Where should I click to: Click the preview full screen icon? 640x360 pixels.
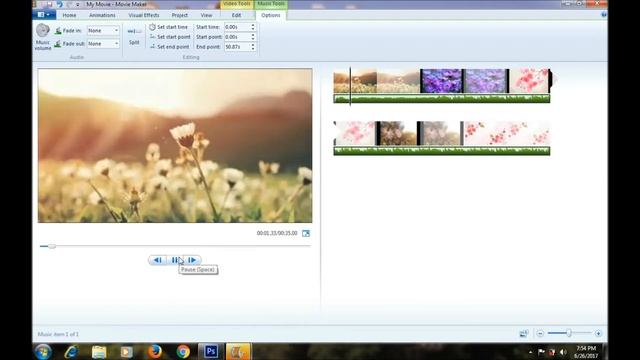coord(306,233)
